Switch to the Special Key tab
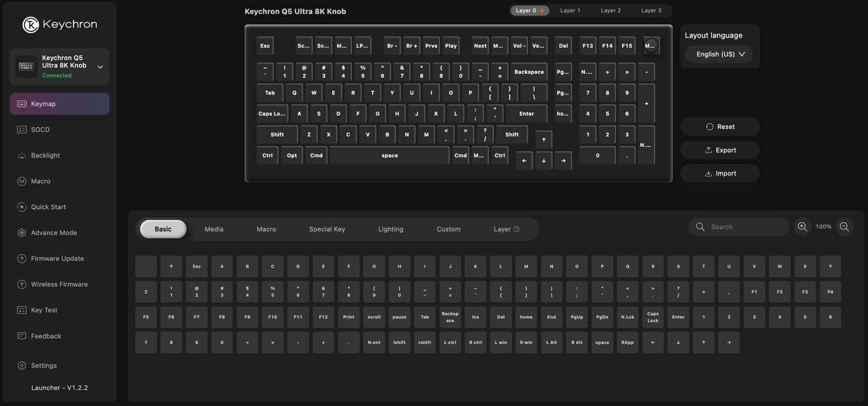 (327, 229)
